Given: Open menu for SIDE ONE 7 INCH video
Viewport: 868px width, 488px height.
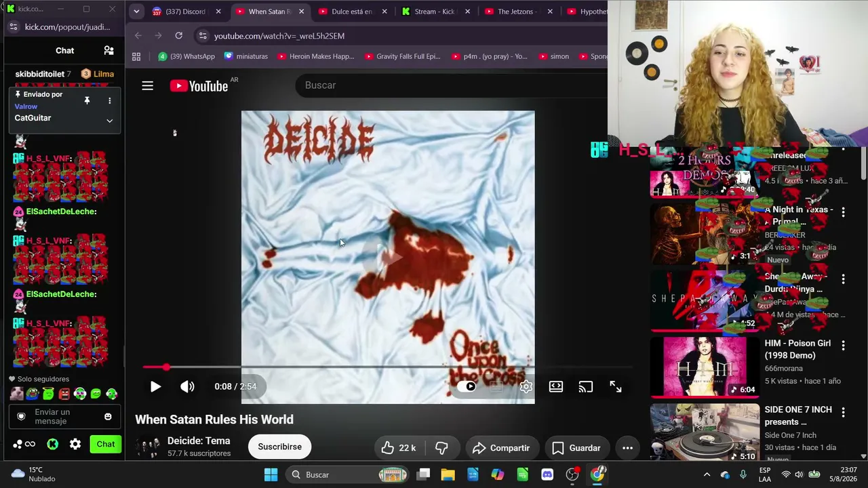Looking at the screenshot, I should tap(843, 412).
